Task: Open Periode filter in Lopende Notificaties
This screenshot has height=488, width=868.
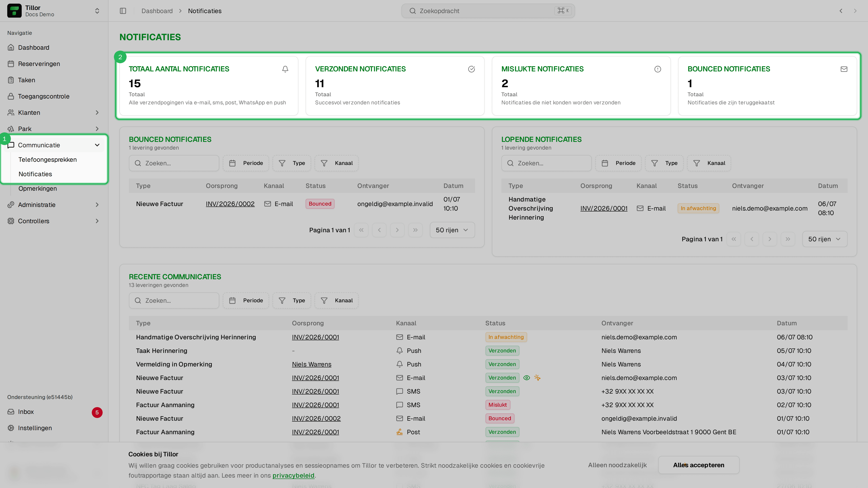Action: tap(618, 163)
